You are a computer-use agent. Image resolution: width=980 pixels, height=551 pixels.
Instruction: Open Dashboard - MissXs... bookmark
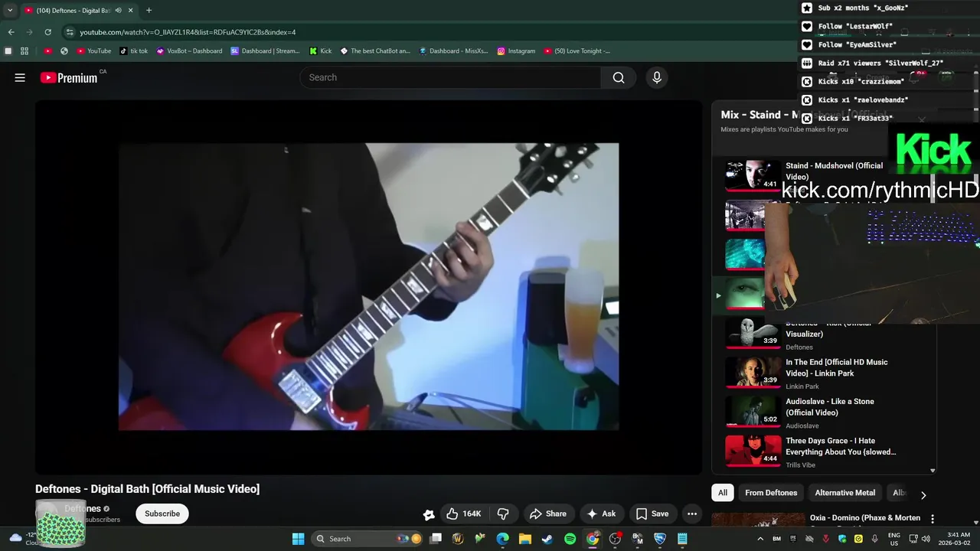click(x=453, y=51)
